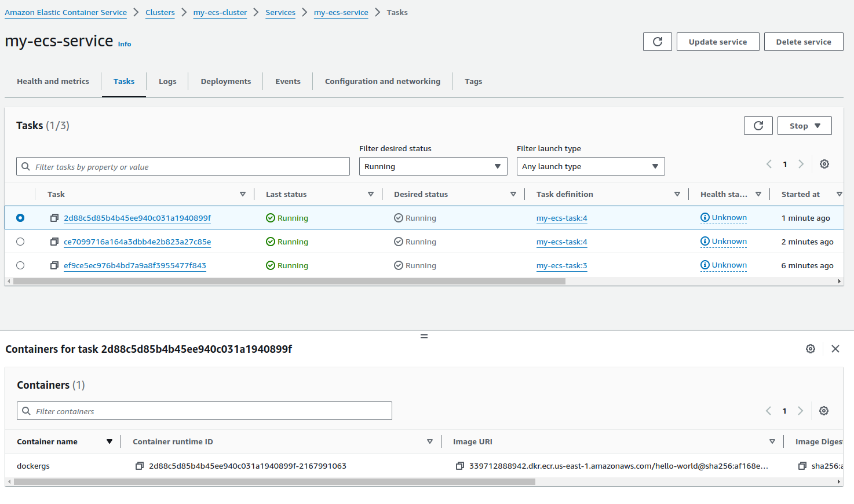The height and width of the screenshot is (504, 854).
Task: Copy task ID ef9ce5ec976b4bd7a9a8f3955477f843
Action: click(x=54, y=265)
